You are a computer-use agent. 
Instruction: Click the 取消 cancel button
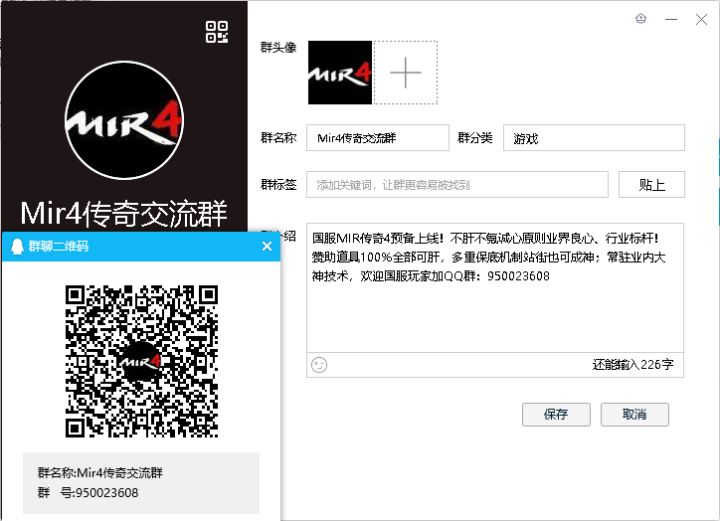coord(635,415)
